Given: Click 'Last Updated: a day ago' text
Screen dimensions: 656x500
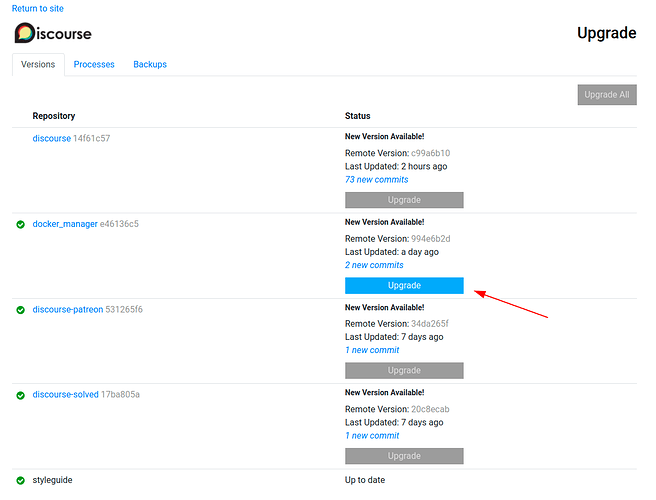Looking at the screenshot, I should click(392, 252).
